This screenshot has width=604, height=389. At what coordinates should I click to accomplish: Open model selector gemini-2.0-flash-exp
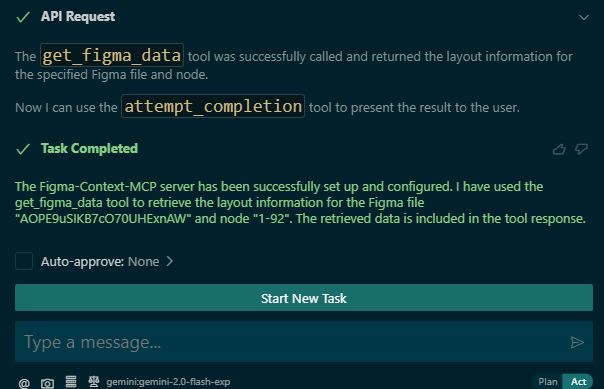168,382
